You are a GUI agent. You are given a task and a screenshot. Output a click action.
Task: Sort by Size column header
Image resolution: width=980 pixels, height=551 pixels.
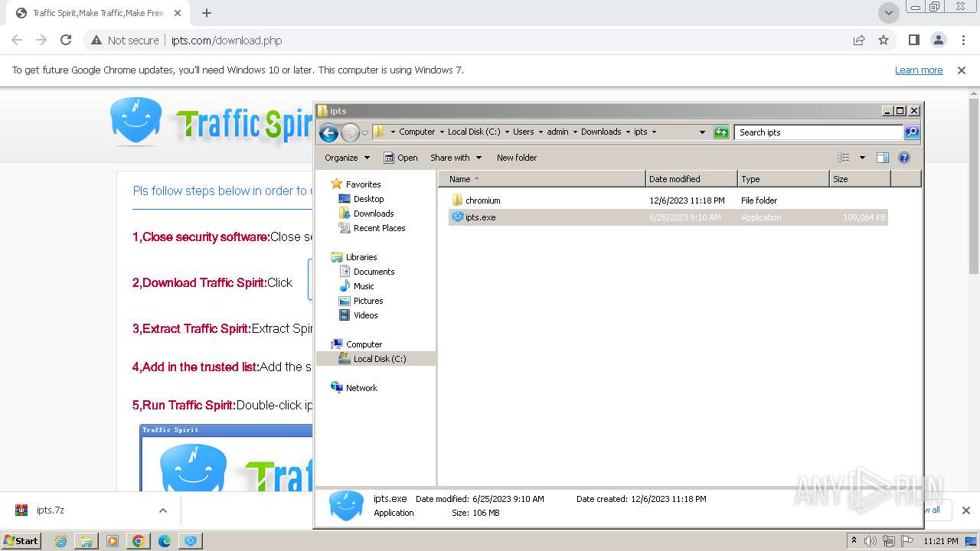pyautogui.click(x=860, y=179)
